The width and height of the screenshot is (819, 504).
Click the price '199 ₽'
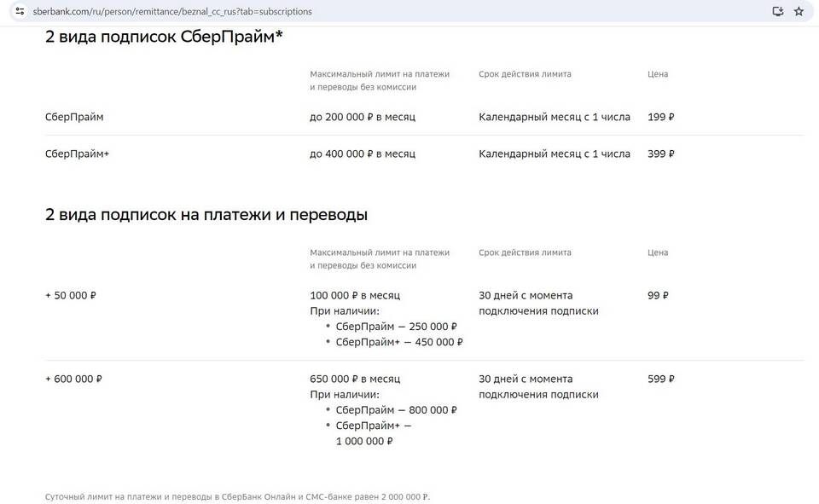pos(660,117)
